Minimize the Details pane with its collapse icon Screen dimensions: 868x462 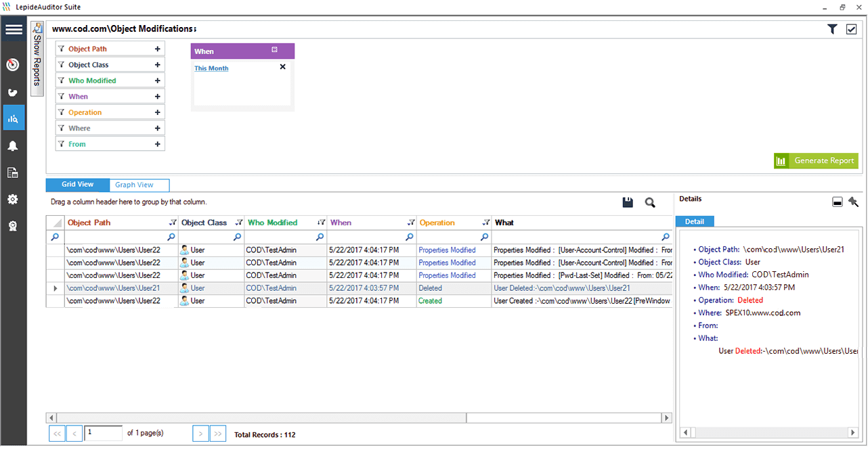pyautogui.click(x=838, y=202)
